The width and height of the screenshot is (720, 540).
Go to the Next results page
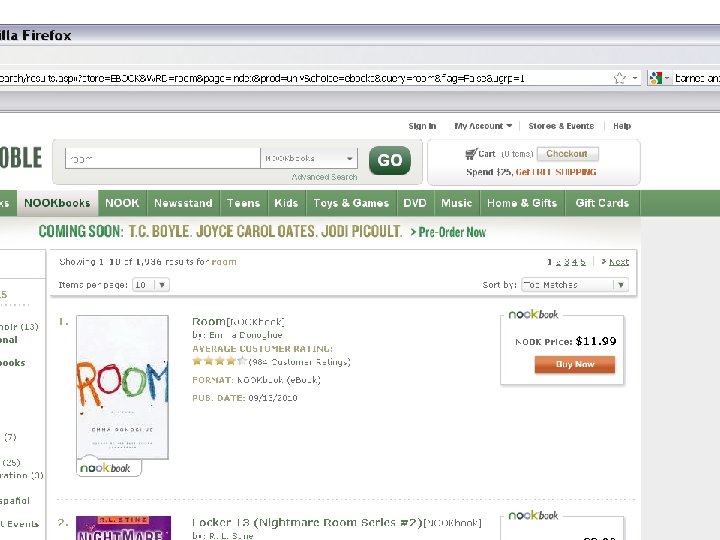pyautogui.click(x=615, y=262)
